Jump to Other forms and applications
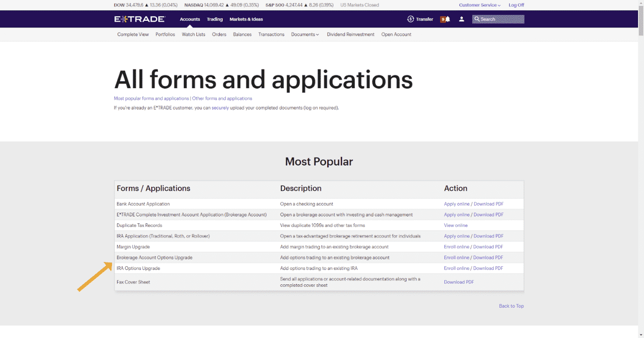Image resolution: width=644 pixels, height=338 pixels. click(222, 98)
